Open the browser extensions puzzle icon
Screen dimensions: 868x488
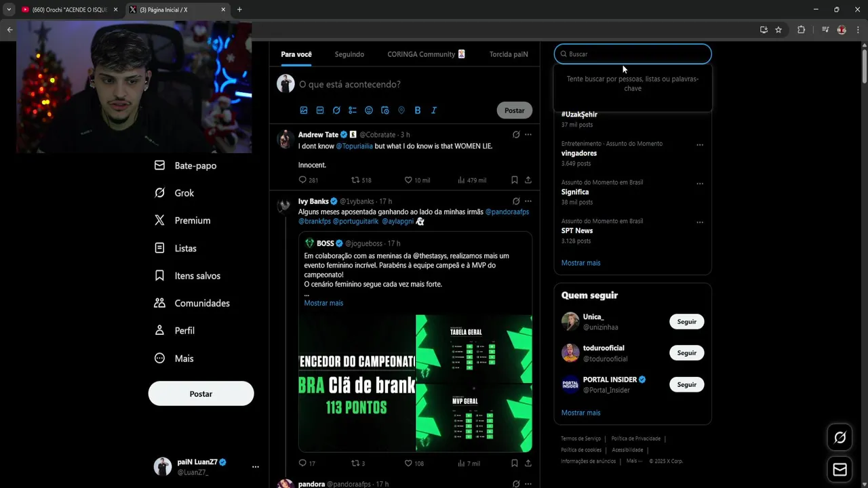pos(801,30)
